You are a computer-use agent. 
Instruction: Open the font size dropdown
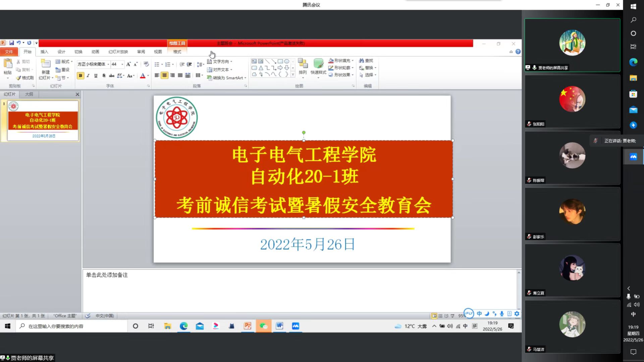pos(122,64)
